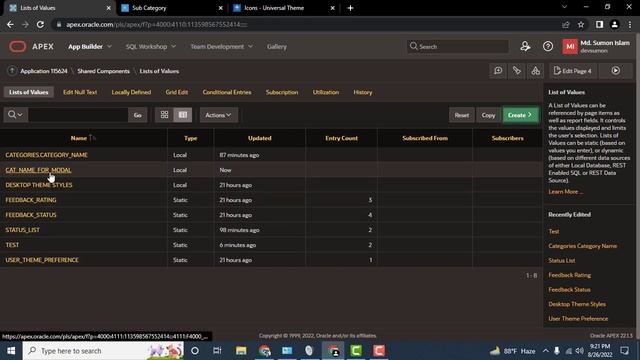The height and width of the screenshot is (360, 640).
Task: Open Shared Components breadcrumb
Action: (x=103, y=71)
